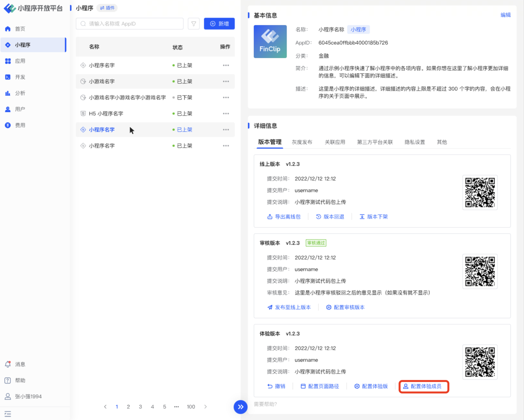Open more actions for H5 小程序名字 row
Viewport: 524px width, 420px height.
(x=226, y=114)
